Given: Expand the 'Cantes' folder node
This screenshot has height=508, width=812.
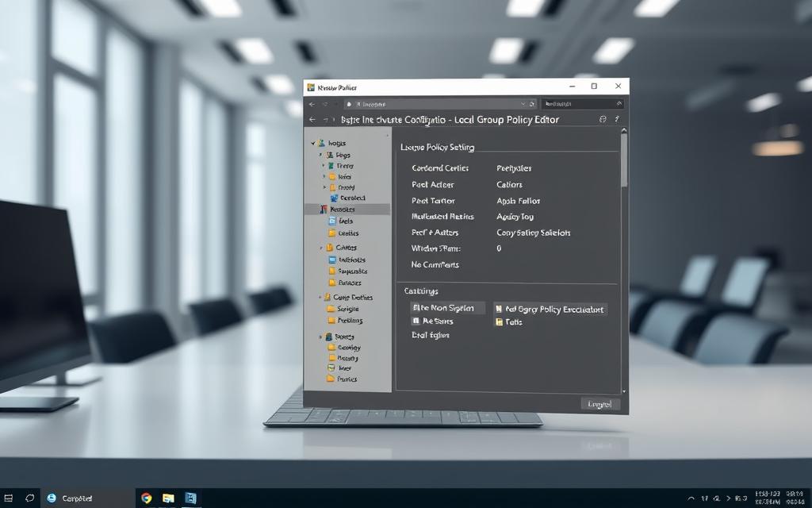Looking at the screenshot, I should pos(321,248).
